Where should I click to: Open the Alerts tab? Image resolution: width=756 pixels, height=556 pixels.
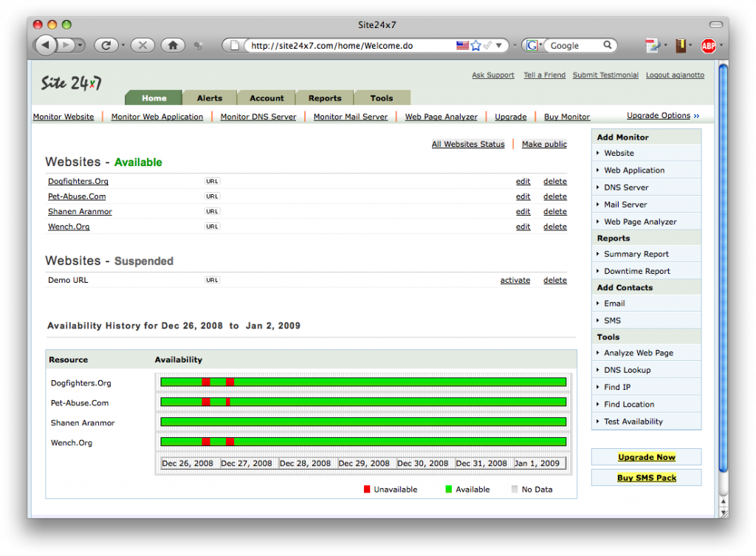(210, 98)
